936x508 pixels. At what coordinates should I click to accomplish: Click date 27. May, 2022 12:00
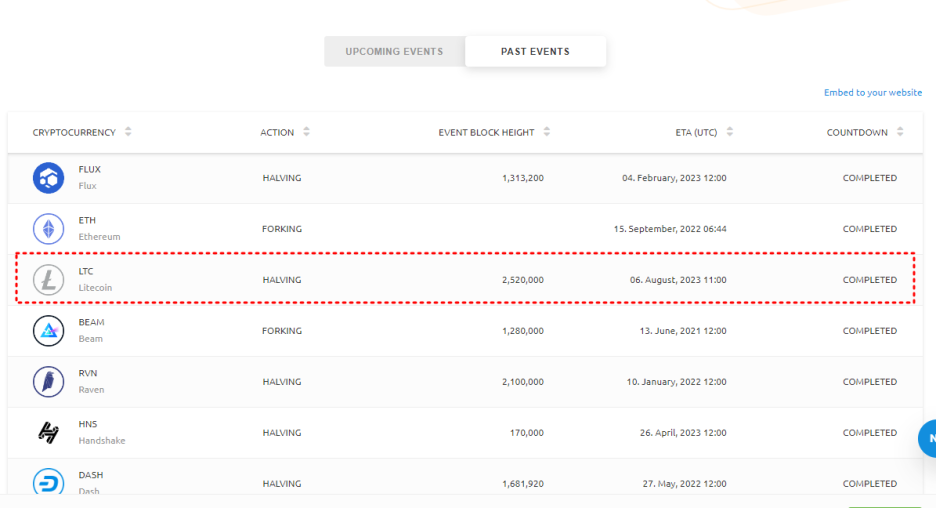point(685,484)
